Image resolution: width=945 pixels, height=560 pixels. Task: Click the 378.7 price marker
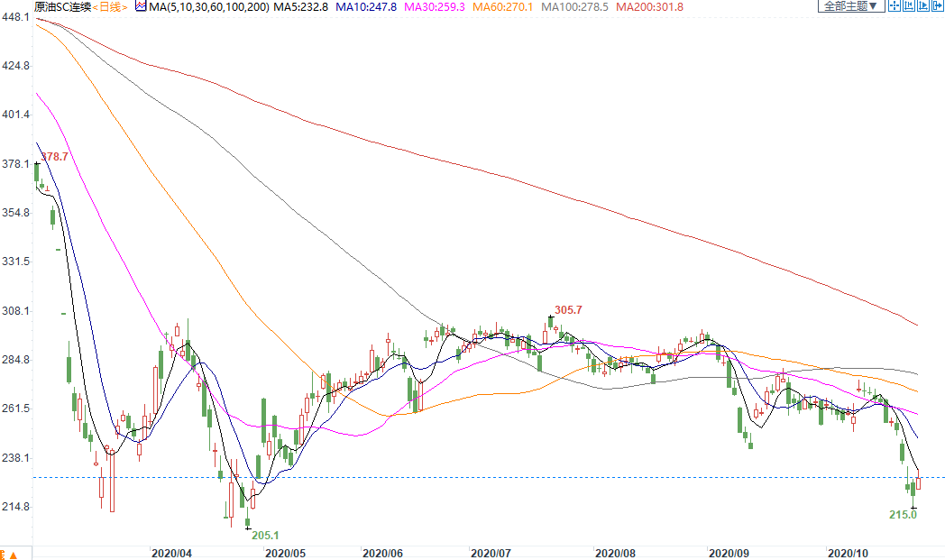(x=55, y=157)
